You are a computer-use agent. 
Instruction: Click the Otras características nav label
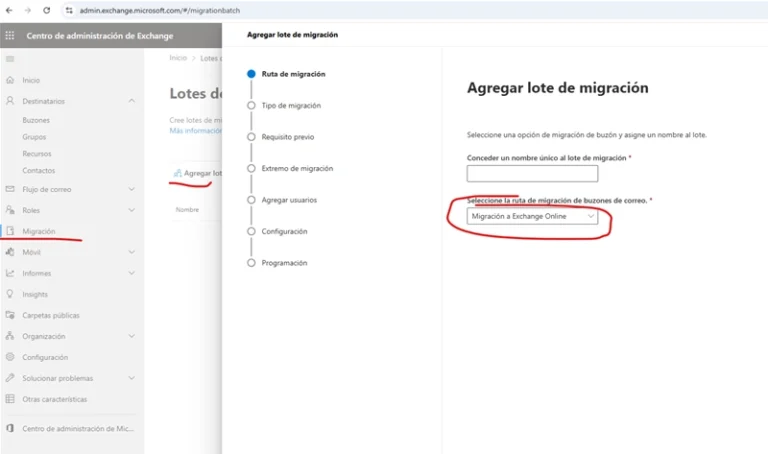54,399
